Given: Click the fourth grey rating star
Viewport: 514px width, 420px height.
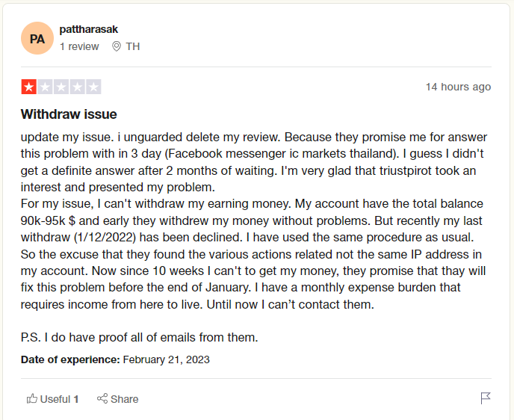Looking at the screenshot, I should (x=77, y=87).
